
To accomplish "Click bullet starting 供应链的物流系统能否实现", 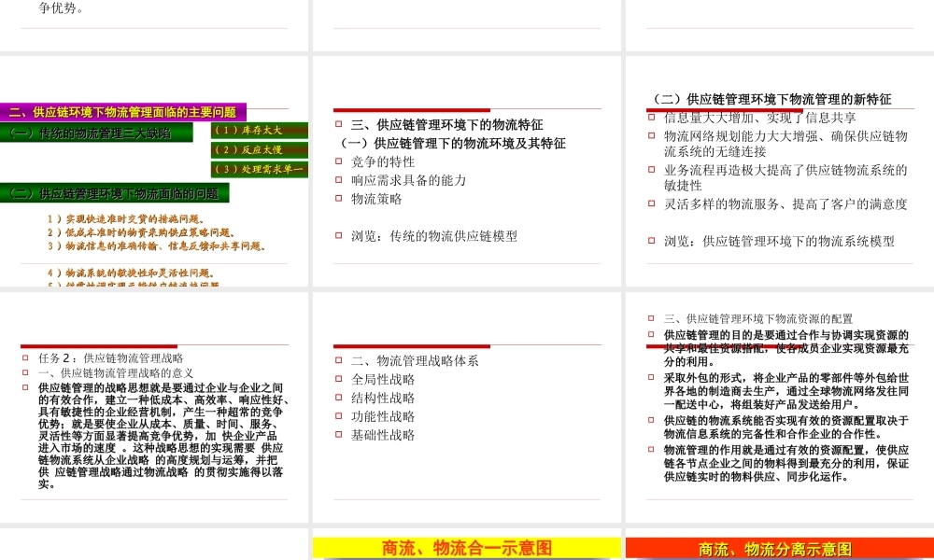I will [786, 427].
